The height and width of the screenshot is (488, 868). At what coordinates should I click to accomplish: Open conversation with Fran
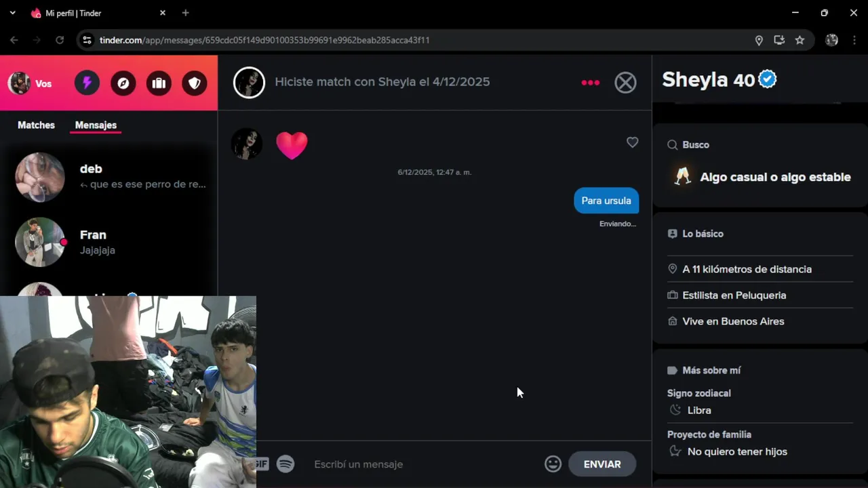pos(108,242)
